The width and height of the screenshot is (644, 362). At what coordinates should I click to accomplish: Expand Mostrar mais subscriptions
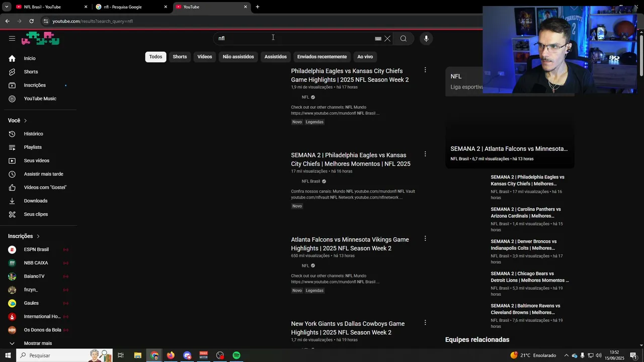pyautogui.click(x=38, y=343)
